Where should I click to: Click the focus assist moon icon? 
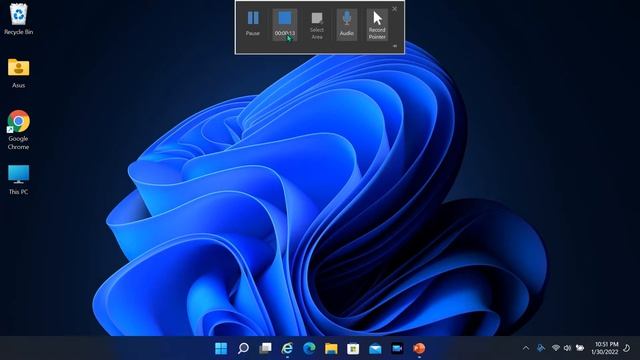627,348
